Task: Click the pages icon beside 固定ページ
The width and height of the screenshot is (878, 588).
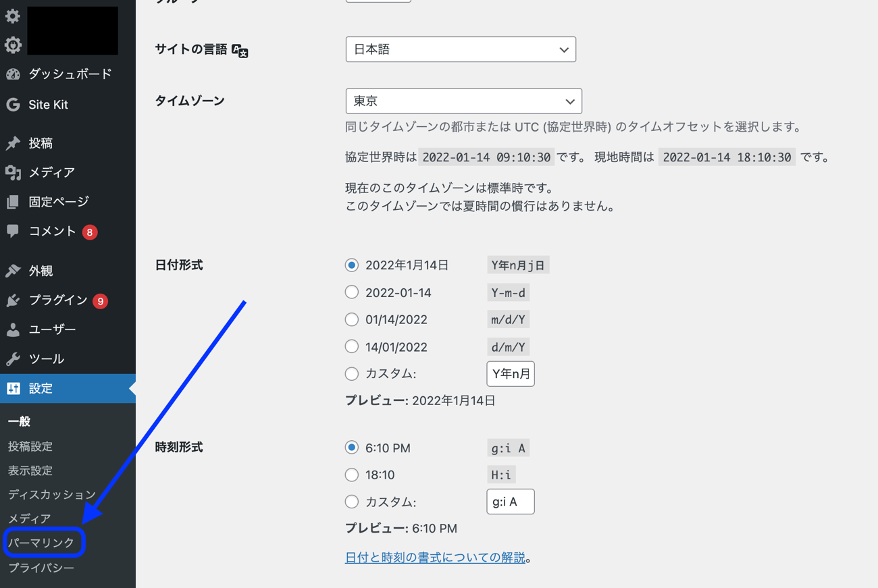Action: point(13,202)
